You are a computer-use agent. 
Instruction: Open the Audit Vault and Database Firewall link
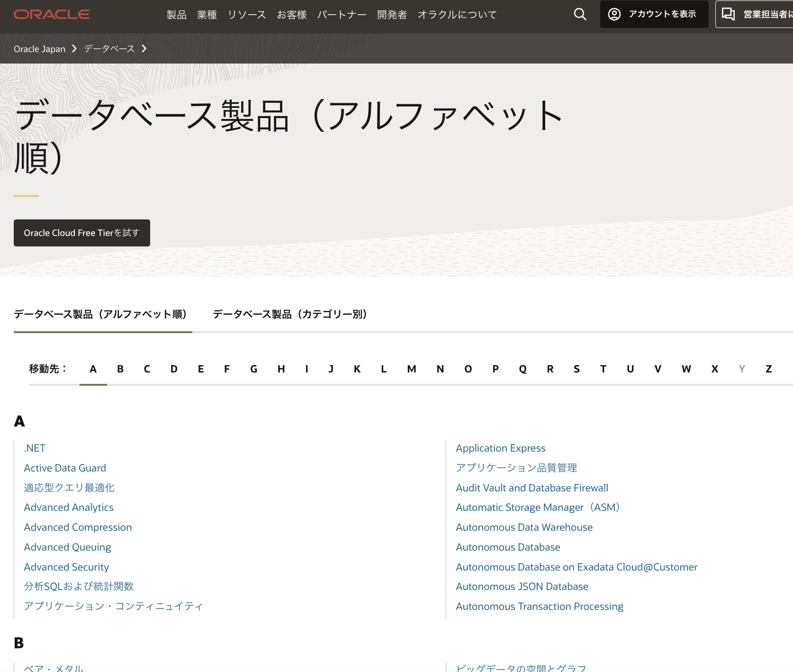coord(532,488)
